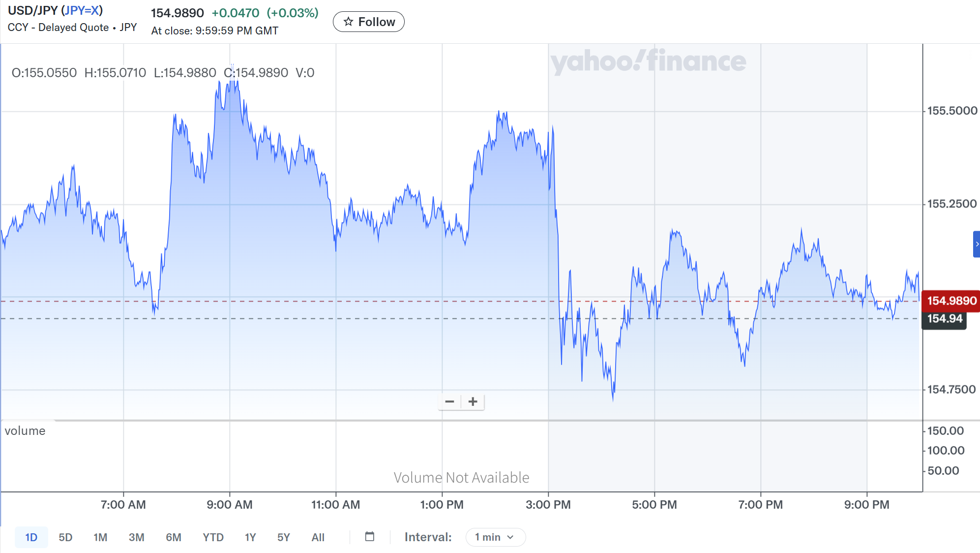The height and width of the screenshot is (553, 980).
Task: Select the 1M time range
Action: coord(100,537)
